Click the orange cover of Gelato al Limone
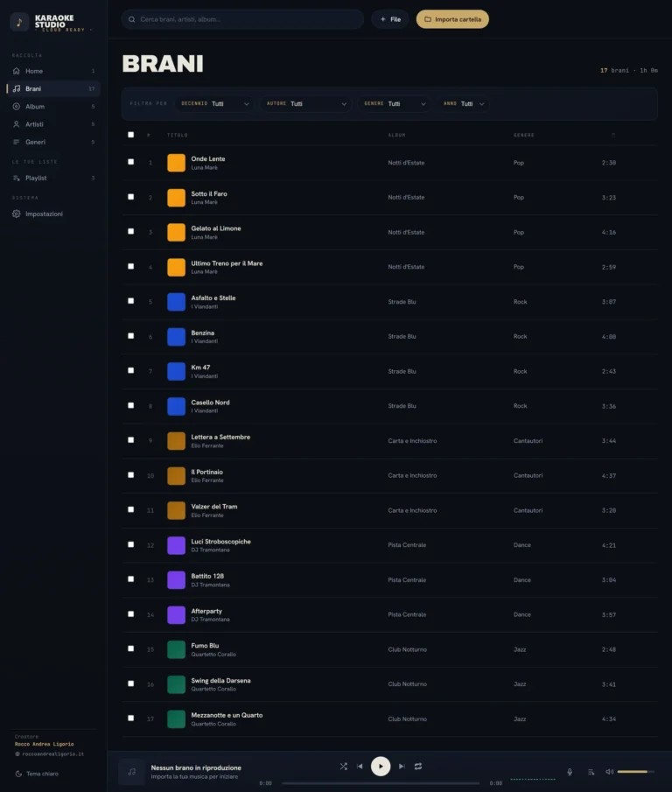The height and width of the screenshot is (792, 672). 176,232
